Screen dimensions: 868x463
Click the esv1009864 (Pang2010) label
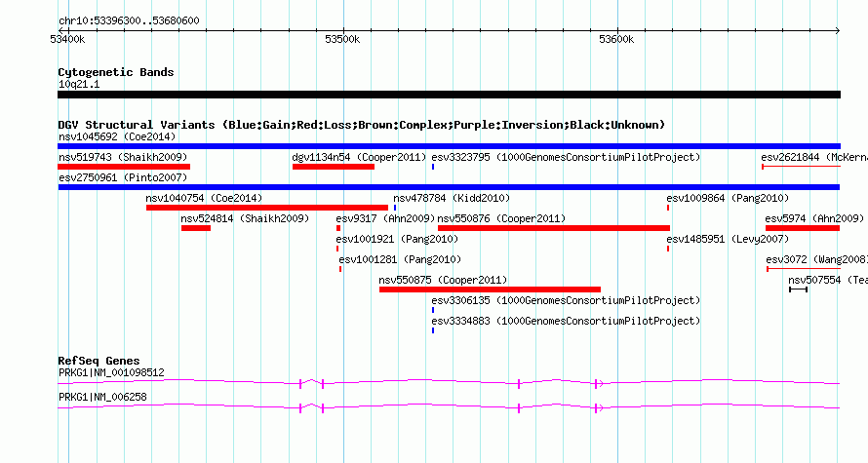point(728,198)
